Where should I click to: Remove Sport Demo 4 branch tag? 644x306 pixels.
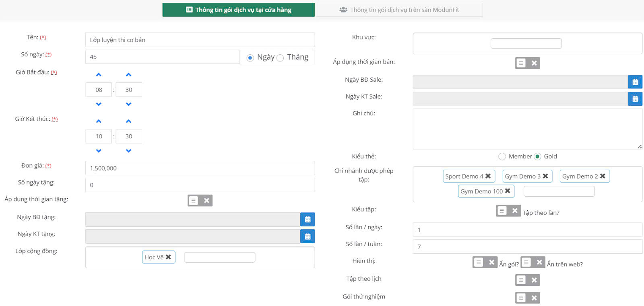click(488, 176)
